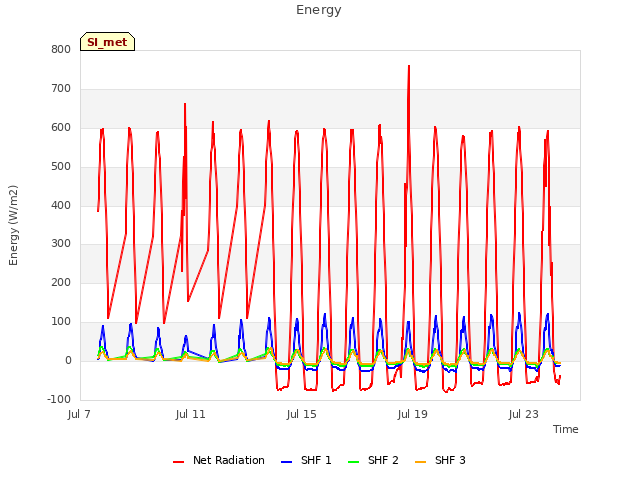640x480 pixels.
Task: Click the tallest Net Radiation peak near Jul 19
Action: tap(409, 66)
